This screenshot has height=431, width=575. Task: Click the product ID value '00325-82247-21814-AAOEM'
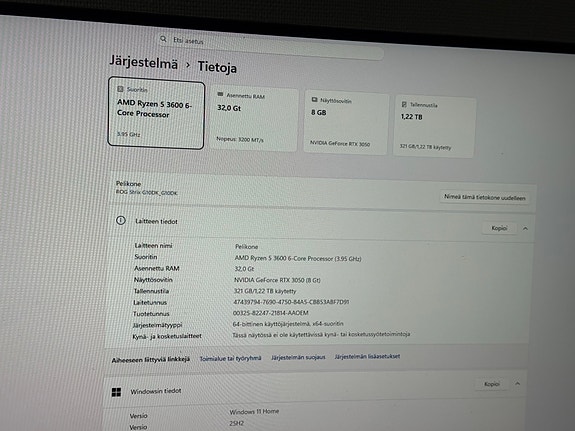tap(271, 313)
